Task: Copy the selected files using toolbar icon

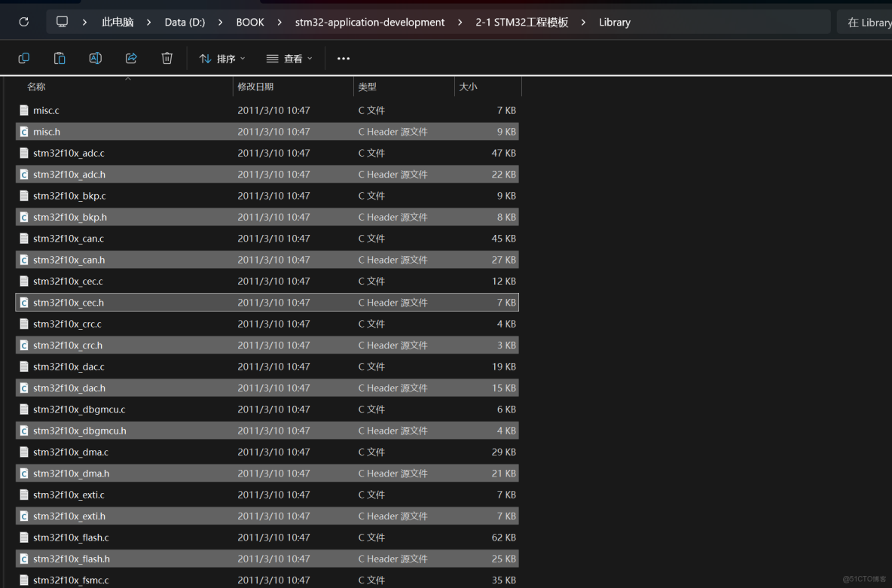Action: coord(24,58)
